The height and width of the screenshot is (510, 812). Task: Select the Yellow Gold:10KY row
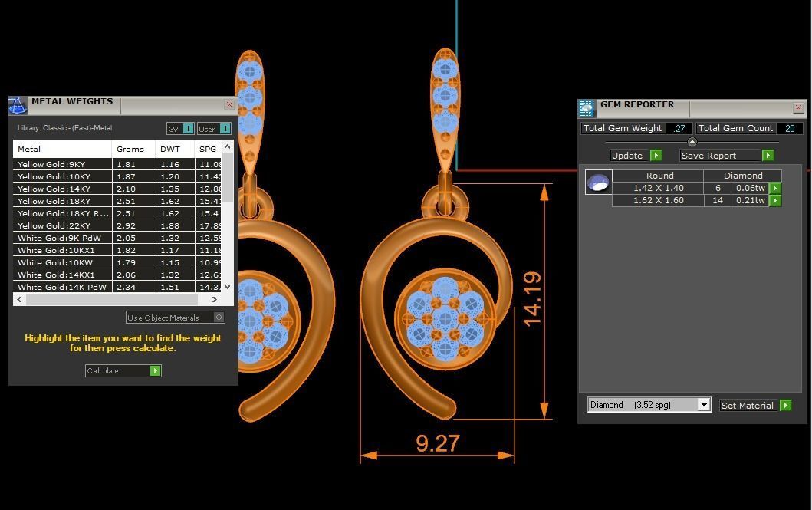(x=117, y=176)
